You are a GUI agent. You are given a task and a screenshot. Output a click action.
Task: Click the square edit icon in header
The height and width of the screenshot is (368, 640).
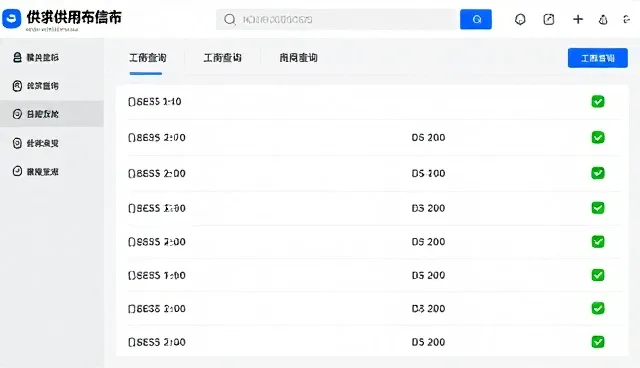[549, 19]
